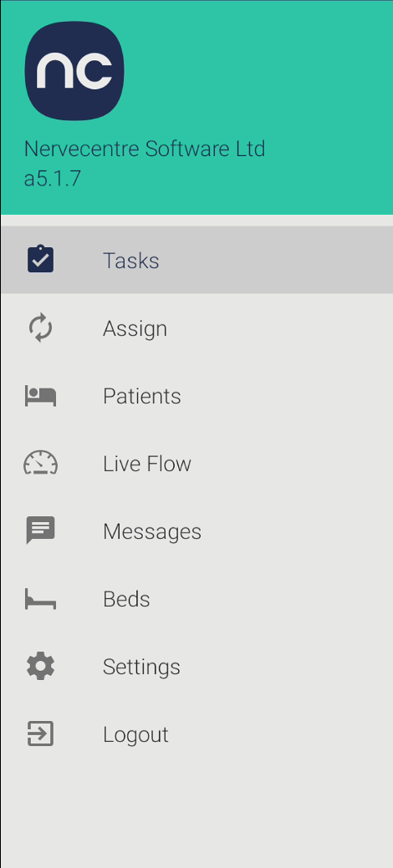Click the Live Flow gauge icon
This screenshot has width=393, height=868.
40,463
